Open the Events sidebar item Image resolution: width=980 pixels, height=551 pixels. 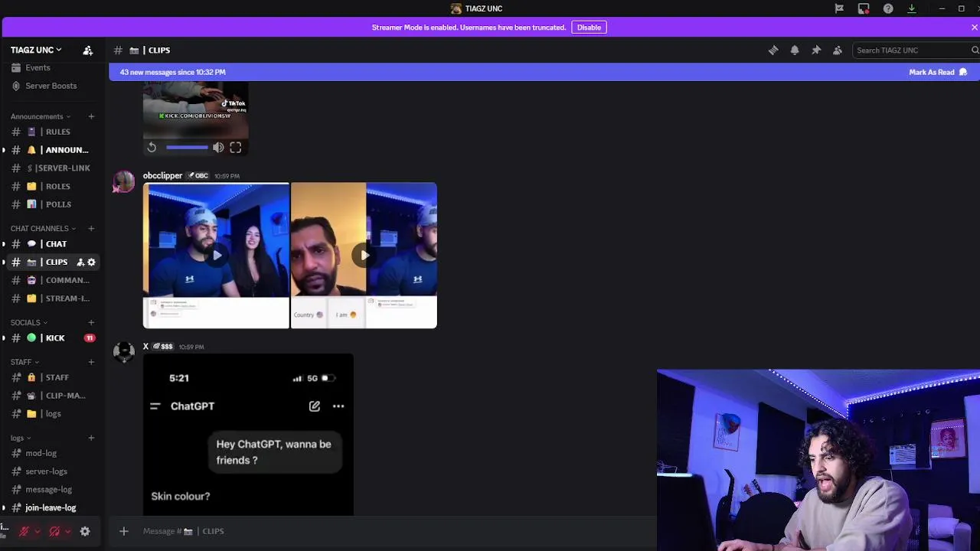click(52, 67)
